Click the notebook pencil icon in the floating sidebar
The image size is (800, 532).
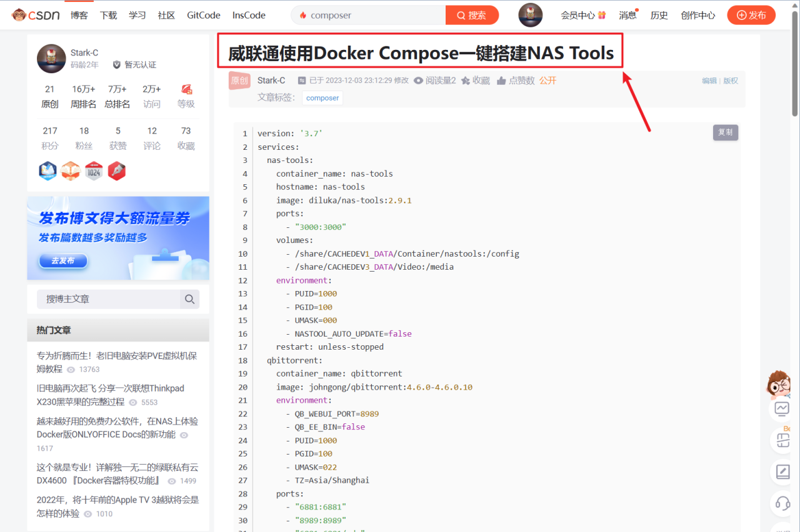[783, 471]
